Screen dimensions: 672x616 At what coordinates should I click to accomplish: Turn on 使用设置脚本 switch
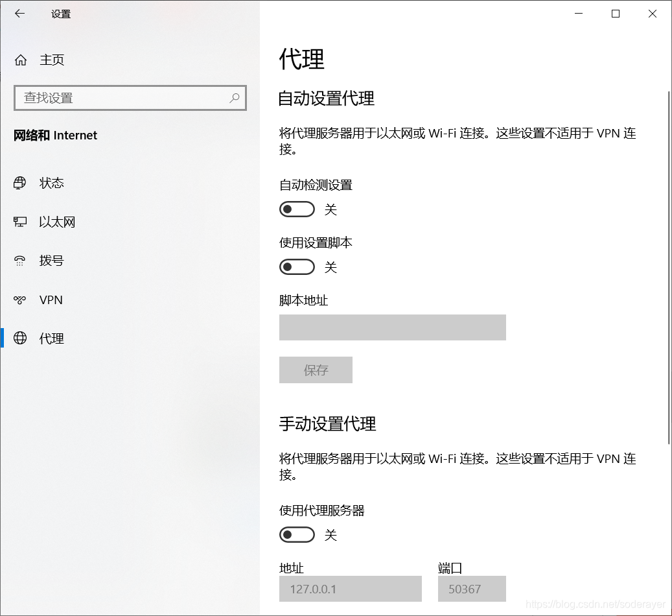297,267
